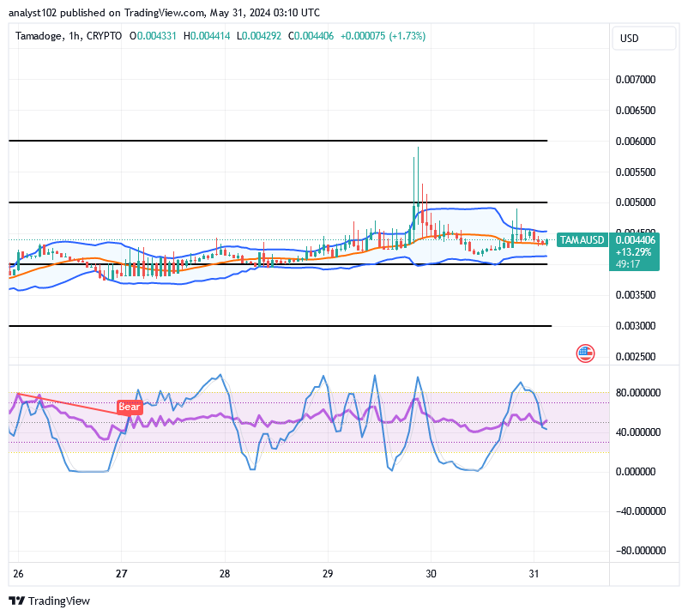This screenshot has height=616, width=688.
Task: Click the high value H0.004414
Action: tap(207, 36)
